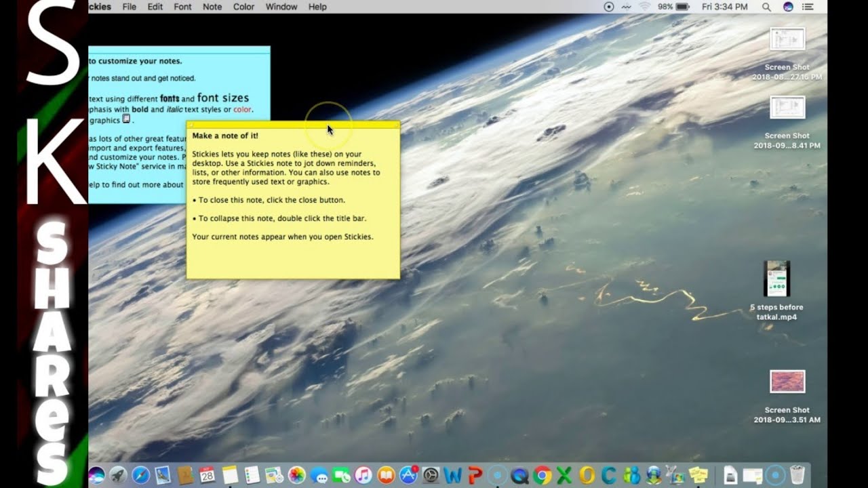868x488 pixels.
Task: Open the Window menu
Action: [x=281, y=7]
